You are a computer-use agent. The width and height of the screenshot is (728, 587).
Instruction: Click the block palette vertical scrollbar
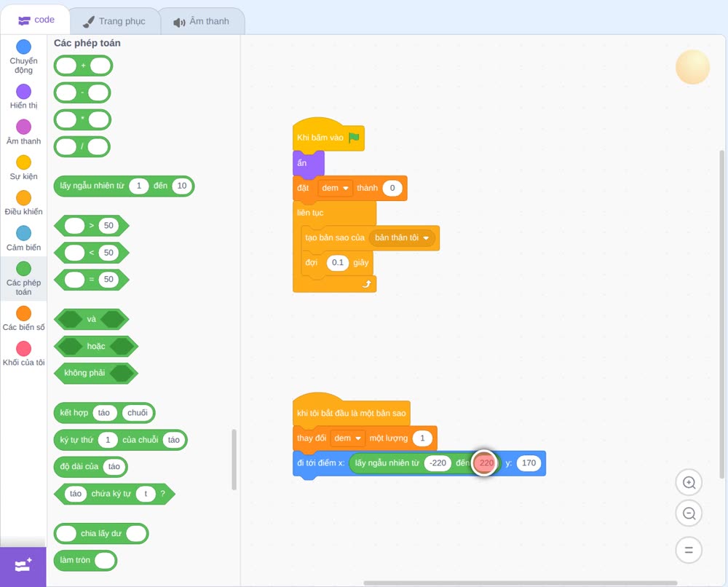point(234,460)
